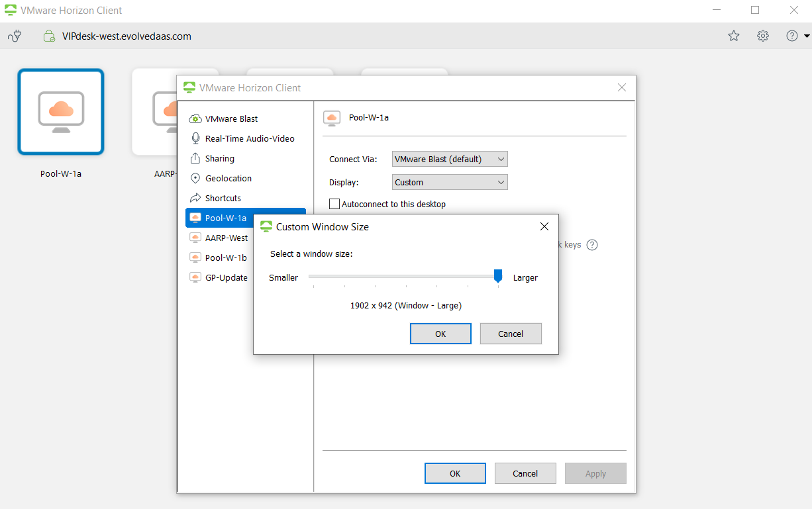
Task: Click the Custom Window Size dialog logo icon
Action: click(266, 226)
